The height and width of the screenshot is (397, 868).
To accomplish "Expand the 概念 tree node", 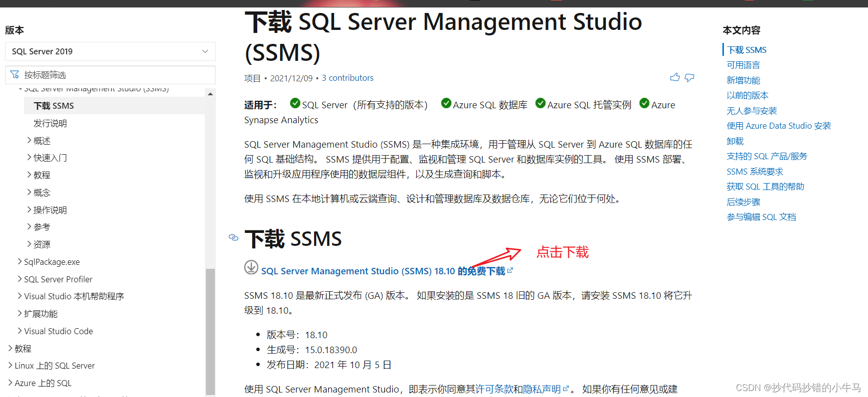I will pyautogui.click(x=29, y=192).
